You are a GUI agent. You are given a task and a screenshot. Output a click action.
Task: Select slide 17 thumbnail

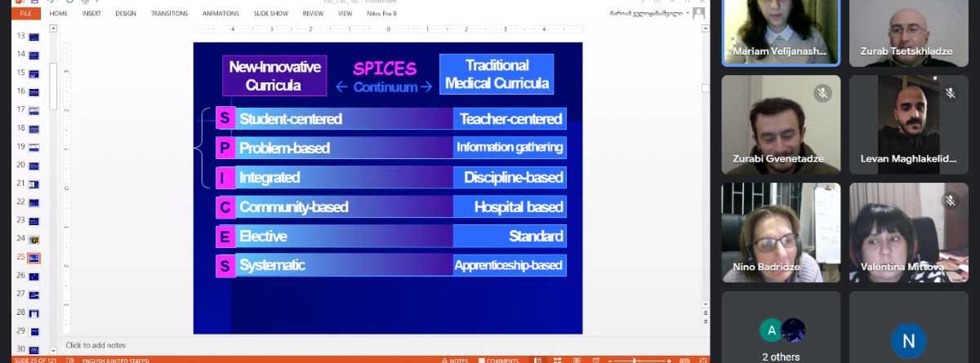tap(34, 110)
